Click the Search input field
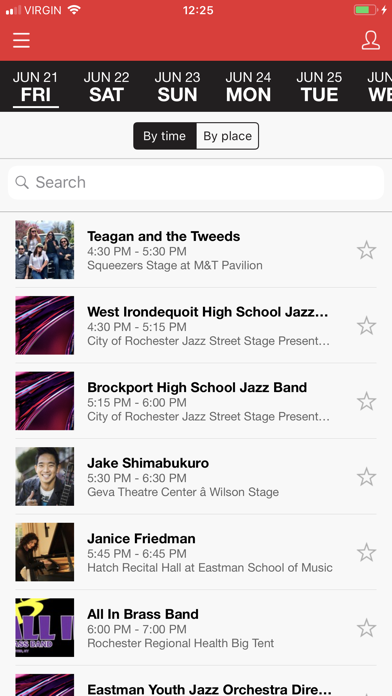Viewport: 392px width, 696px height. click(196, 182)
